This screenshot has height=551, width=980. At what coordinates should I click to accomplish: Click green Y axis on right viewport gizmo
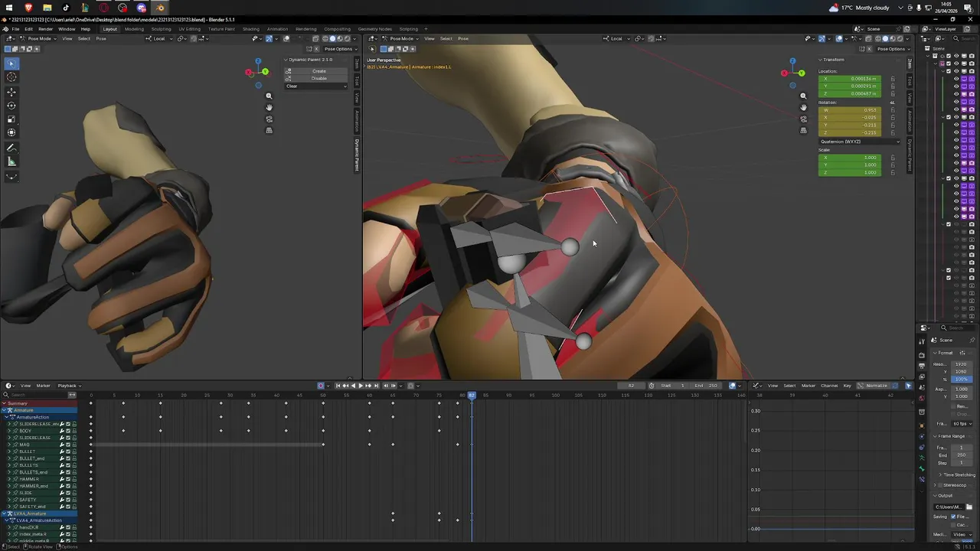(x=801, y=73)
